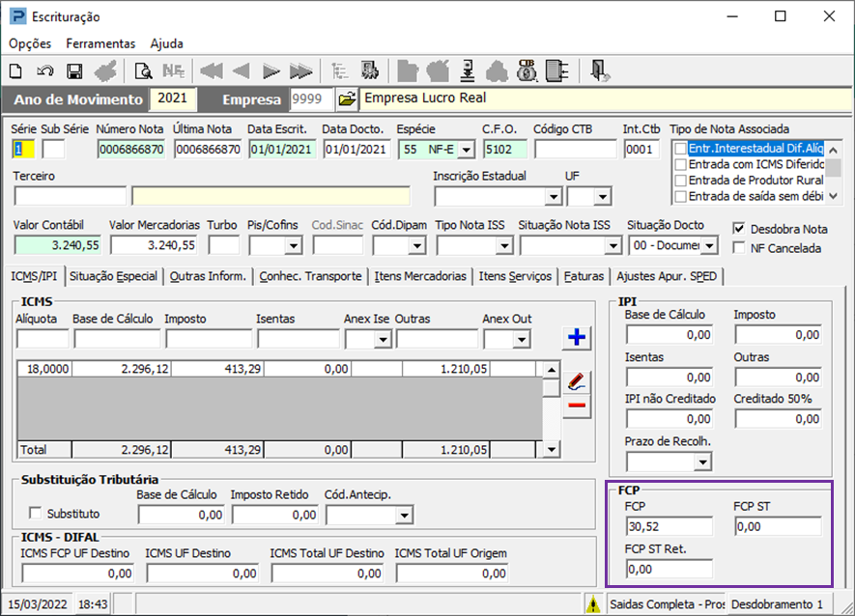Click the new document toolbar icon

click(x=16, y=70)
